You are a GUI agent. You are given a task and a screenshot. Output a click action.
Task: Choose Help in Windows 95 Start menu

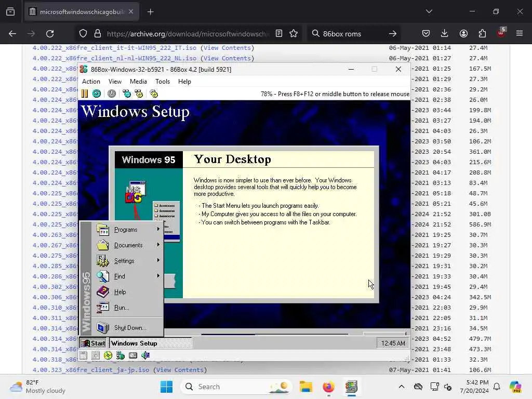point(128,292)
